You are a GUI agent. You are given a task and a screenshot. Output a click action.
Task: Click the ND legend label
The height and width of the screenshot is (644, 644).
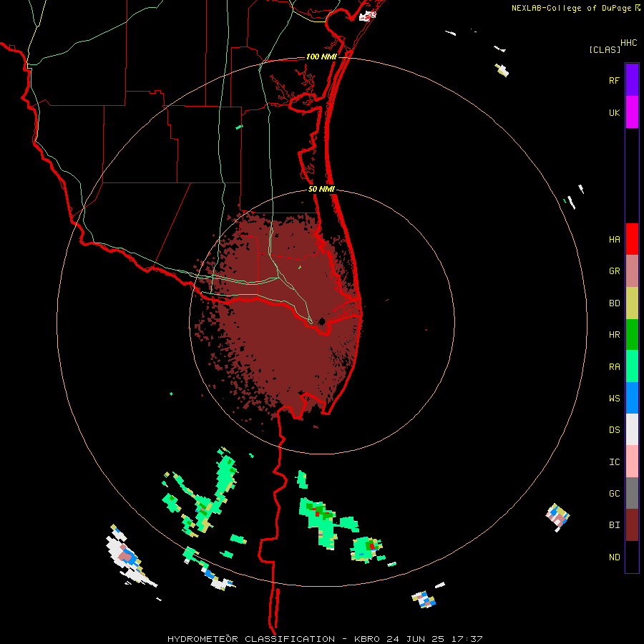point(614,557)
